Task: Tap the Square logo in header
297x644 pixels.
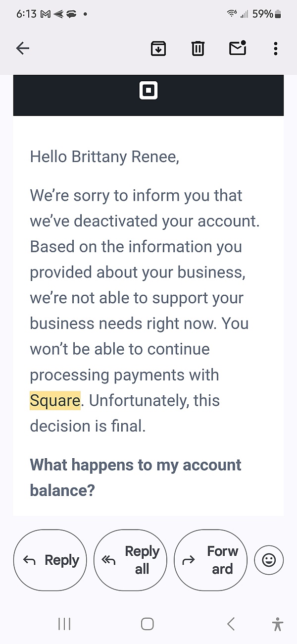Action: [x=148, y=90]
